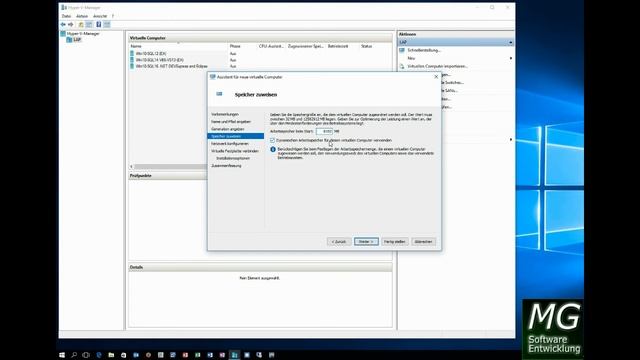
Task: Click the Schnellerstellung monitor icon
Action: click(402, 50)
